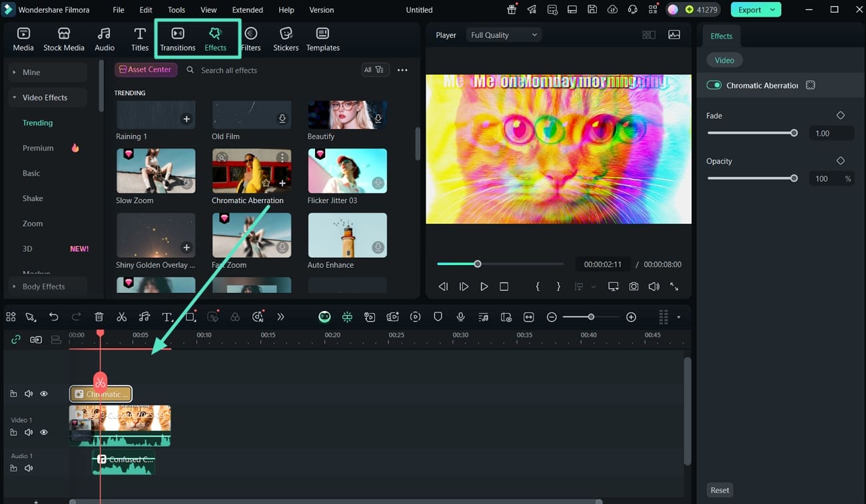Adjust the Fade slider handle

pyautogui.click(x=793, y=133)
